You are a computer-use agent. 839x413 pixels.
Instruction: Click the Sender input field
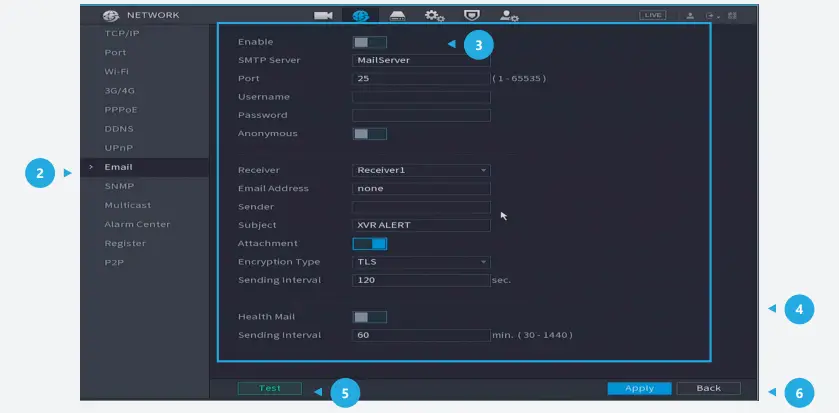[x=421, y=207]
